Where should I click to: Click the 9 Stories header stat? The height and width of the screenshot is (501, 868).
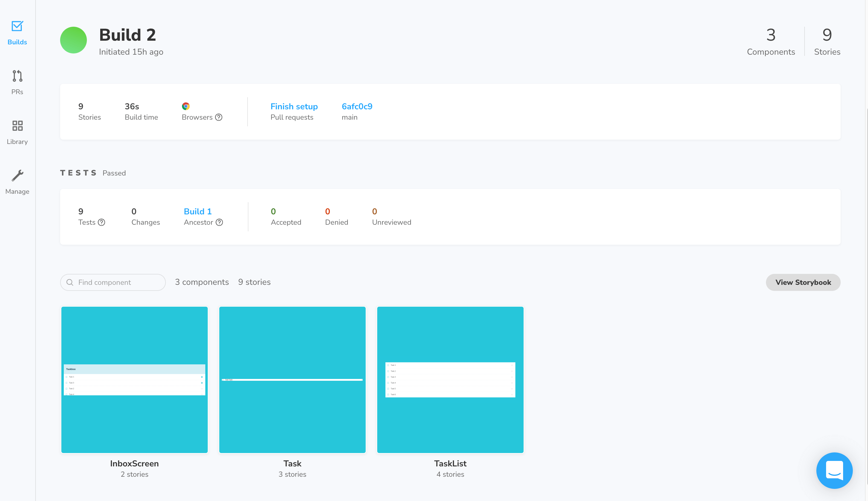coord(827,42)
